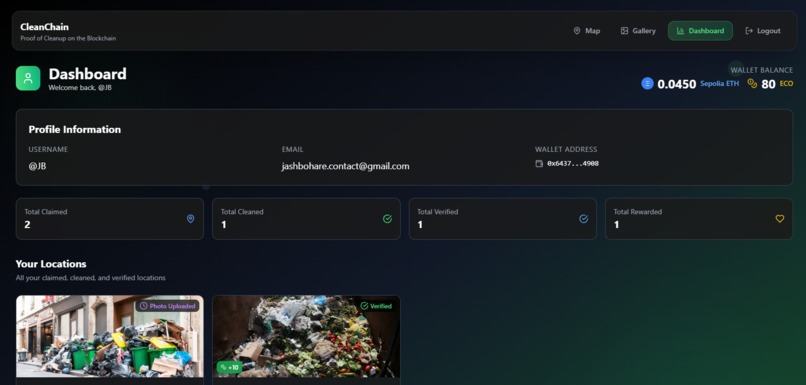Click wallet address 0x6437...4908

(x=573, y=163)
